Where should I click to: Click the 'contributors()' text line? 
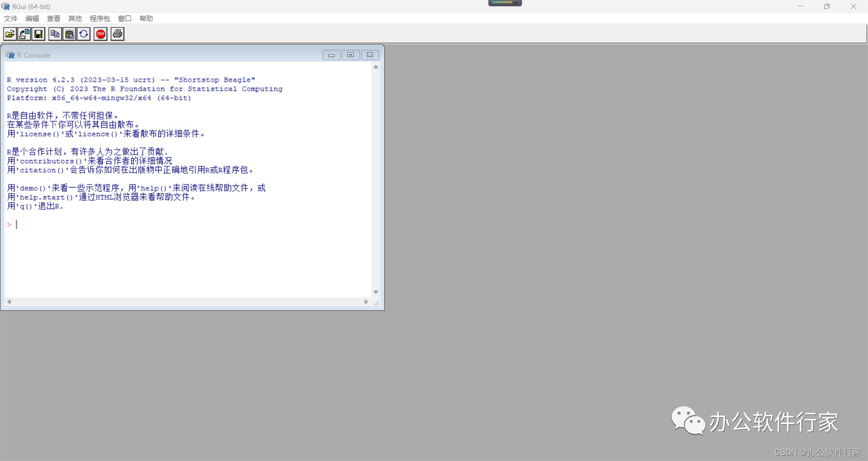coord(90,161)
